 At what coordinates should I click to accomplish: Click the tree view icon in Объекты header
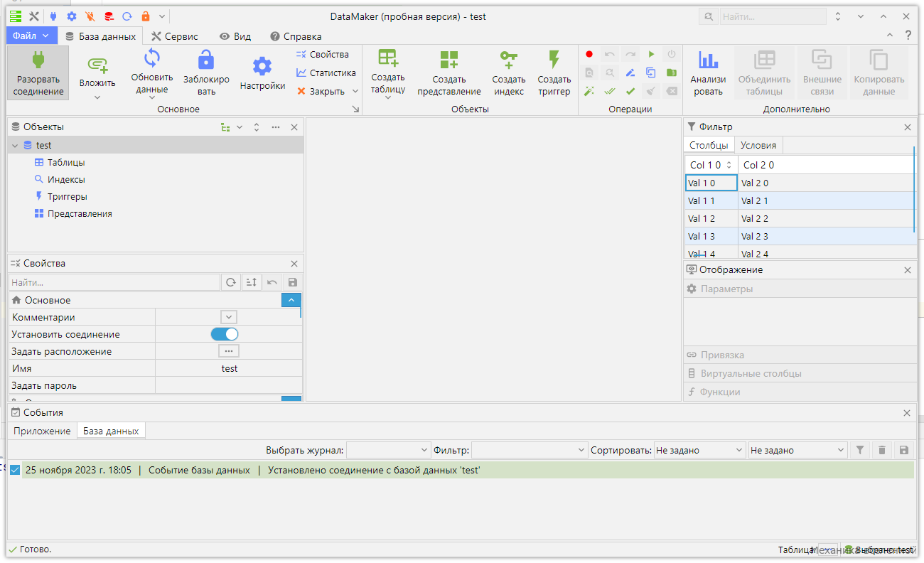tap(226, 127)
